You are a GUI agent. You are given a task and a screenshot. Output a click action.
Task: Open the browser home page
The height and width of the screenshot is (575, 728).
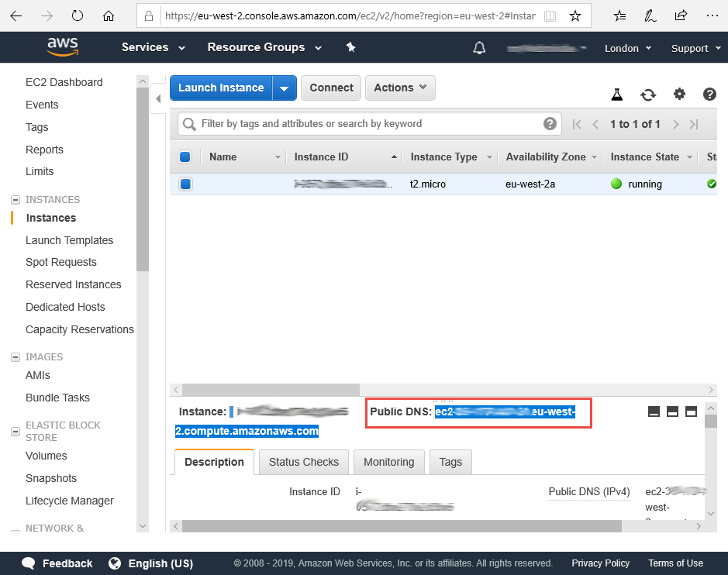point(109,16)
